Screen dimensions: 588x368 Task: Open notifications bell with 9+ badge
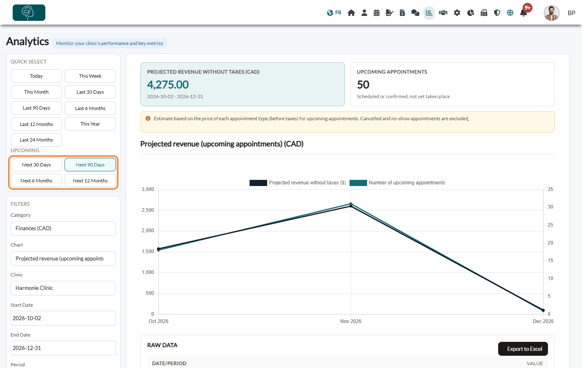[524, 12]
